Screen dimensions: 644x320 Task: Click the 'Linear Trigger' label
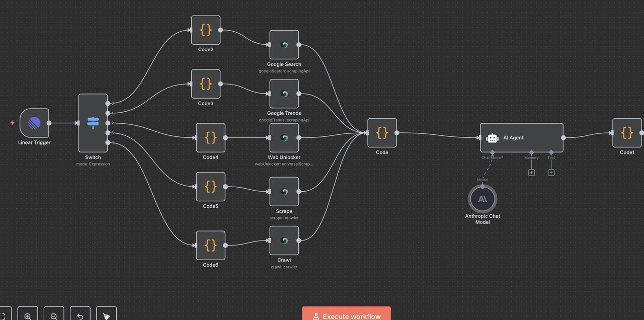coord(34,142)
